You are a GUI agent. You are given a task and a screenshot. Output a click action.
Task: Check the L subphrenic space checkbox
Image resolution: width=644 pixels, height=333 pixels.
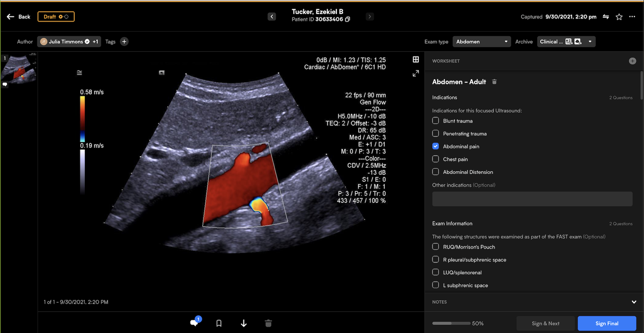coord(435,285)
